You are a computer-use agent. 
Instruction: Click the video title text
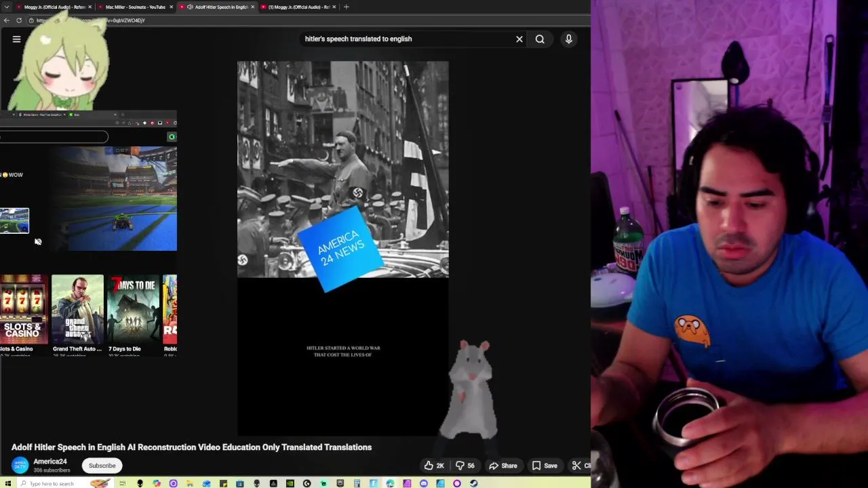[191, 447]
